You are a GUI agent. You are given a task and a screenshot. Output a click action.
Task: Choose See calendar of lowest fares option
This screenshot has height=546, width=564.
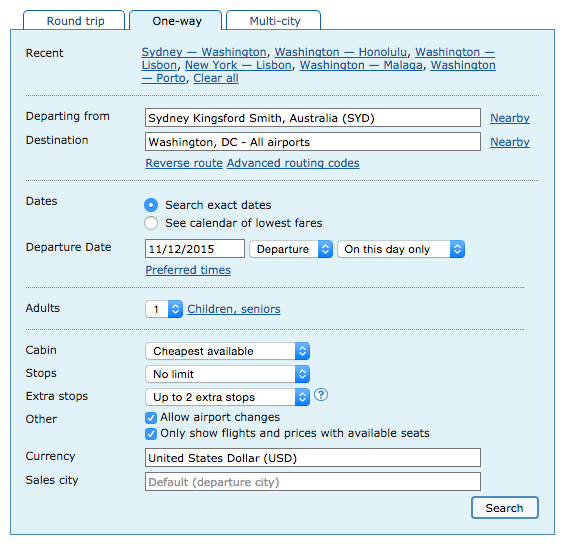point(151,223)
